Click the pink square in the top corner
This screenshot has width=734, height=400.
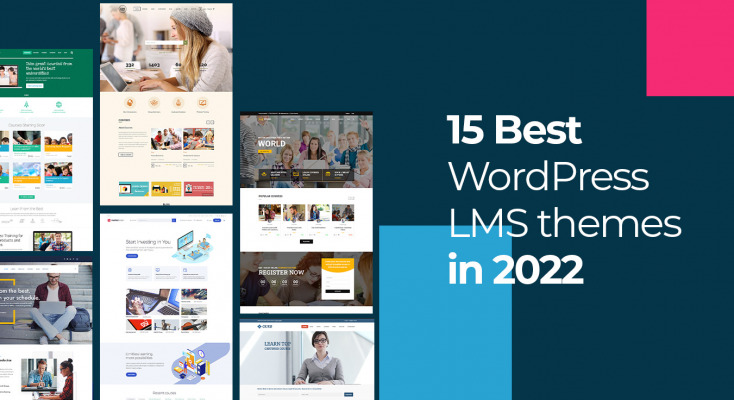click(689, 47)
